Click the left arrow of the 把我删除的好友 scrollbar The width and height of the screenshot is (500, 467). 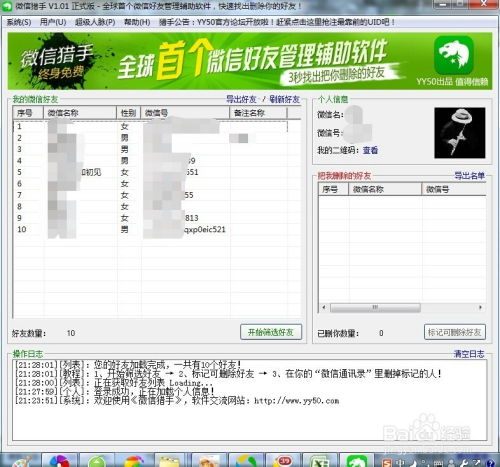323,307
